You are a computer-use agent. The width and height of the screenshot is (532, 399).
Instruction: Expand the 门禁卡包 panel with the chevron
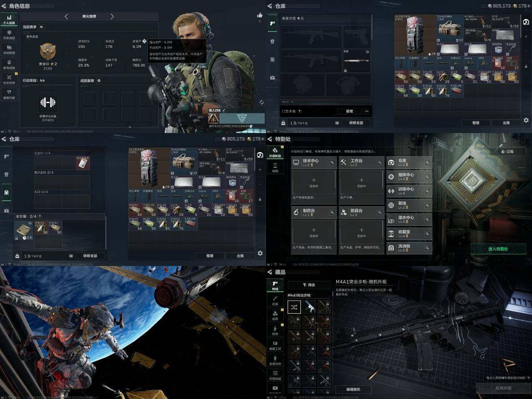(x=367, y=111)
